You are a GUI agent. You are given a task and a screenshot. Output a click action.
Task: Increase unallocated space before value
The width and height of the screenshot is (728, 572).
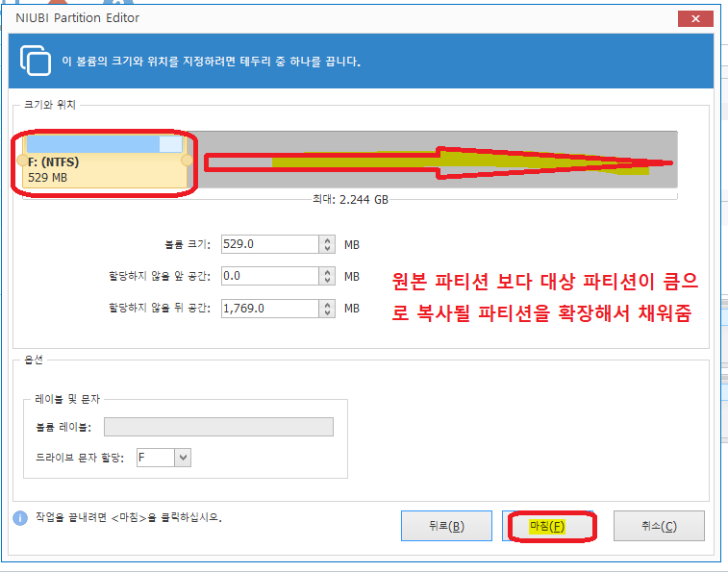pos(327,272)
